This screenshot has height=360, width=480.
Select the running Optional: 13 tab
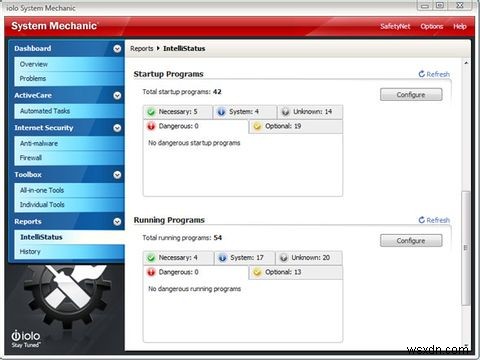point(296,273)
